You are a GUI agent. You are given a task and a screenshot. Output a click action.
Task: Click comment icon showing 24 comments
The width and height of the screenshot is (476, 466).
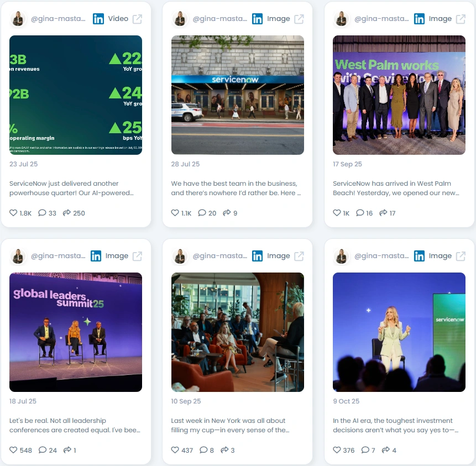[x=43, y=450]
